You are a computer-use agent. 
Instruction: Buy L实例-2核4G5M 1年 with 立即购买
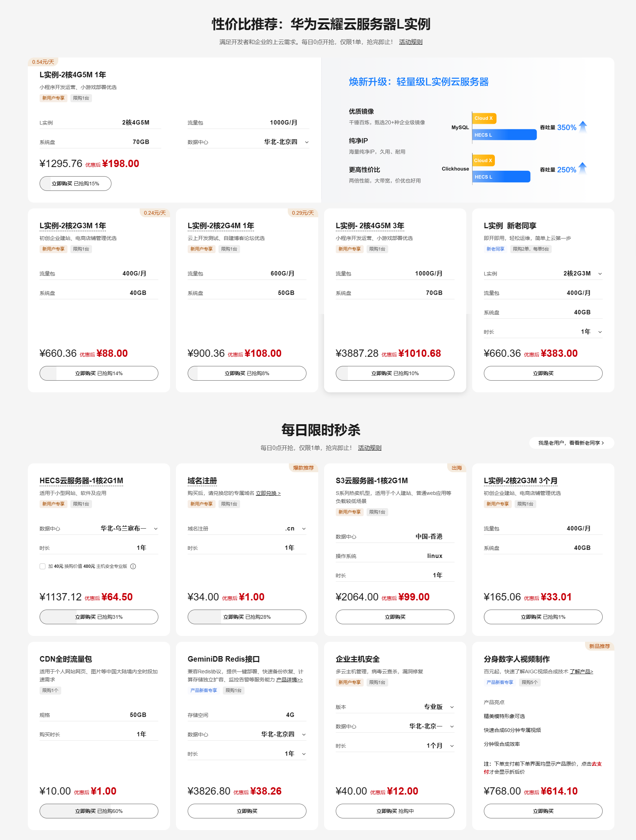point(75,184)
